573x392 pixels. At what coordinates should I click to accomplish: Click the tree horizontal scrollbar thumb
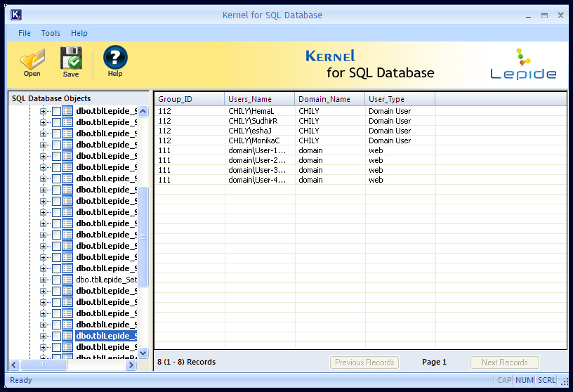coord(44,365)
